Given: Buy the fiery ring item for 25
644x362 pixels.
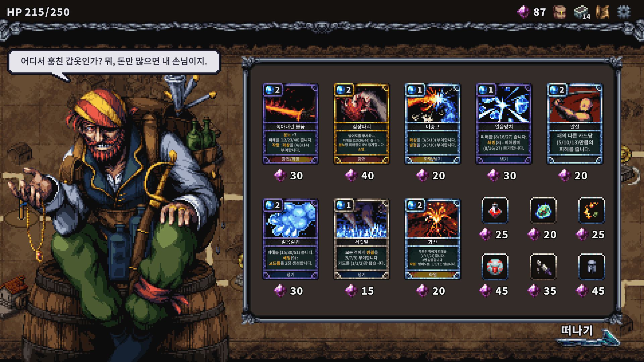Looking at the screenshot, I should pos(591,210).
